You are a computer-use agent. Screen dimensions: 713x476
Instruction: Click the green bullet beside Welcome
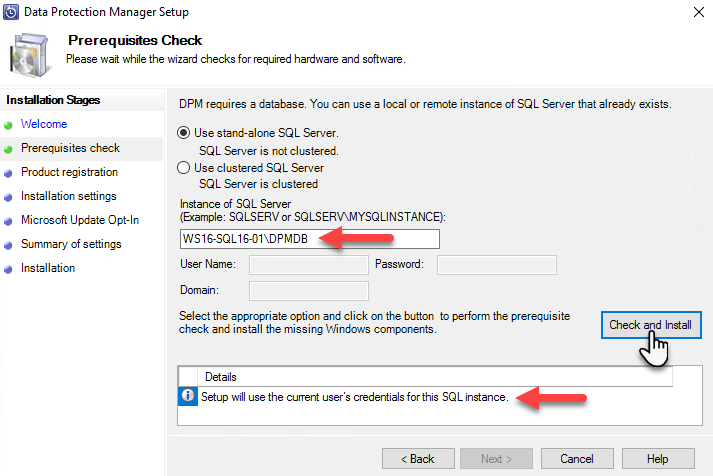pyautogui.click(x=8, y=125)
